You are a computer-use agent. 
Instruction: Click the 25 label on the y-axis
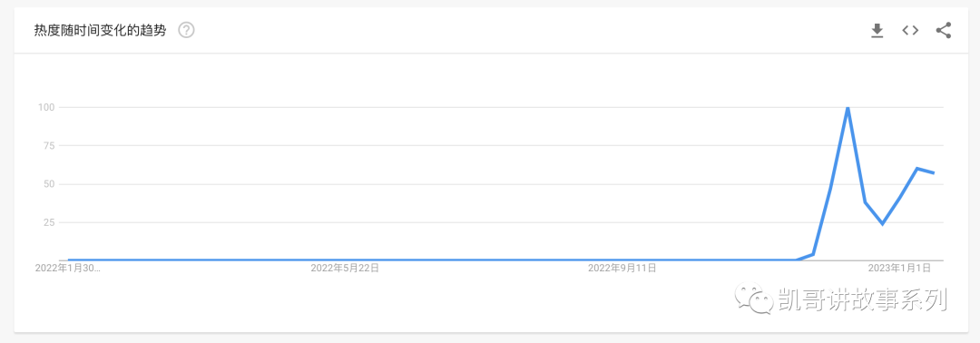(x=50, y=222)
